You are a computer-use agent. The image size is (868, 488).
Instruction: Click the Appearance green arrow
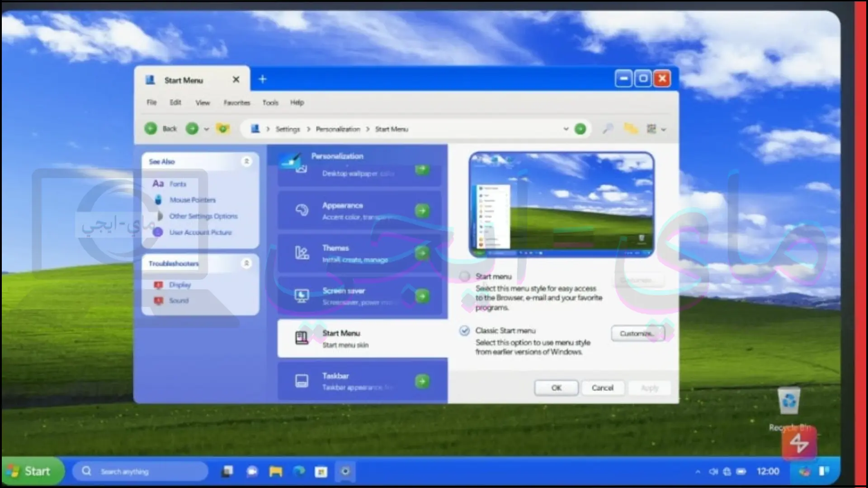(422, 211)
